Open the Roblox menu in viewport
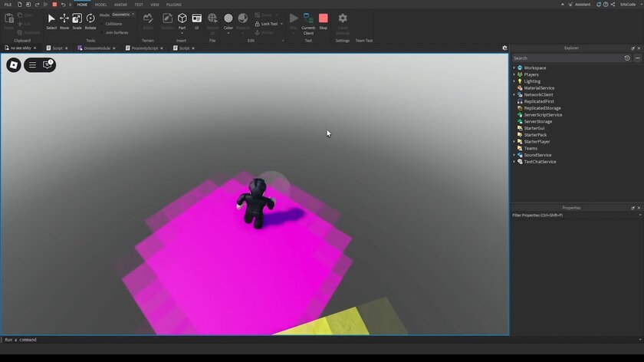644x362 pixels. tap(14, 65)
